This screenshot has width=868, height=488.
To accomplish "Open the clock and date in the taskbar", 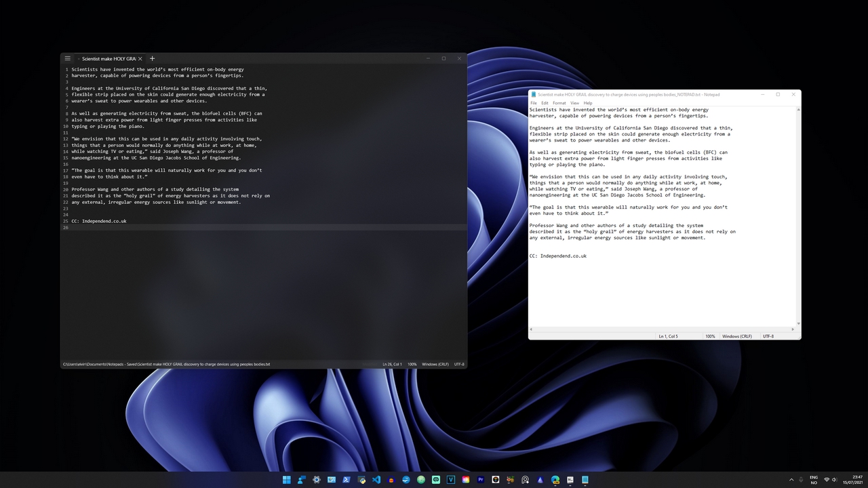I will (x=852, y=480).
